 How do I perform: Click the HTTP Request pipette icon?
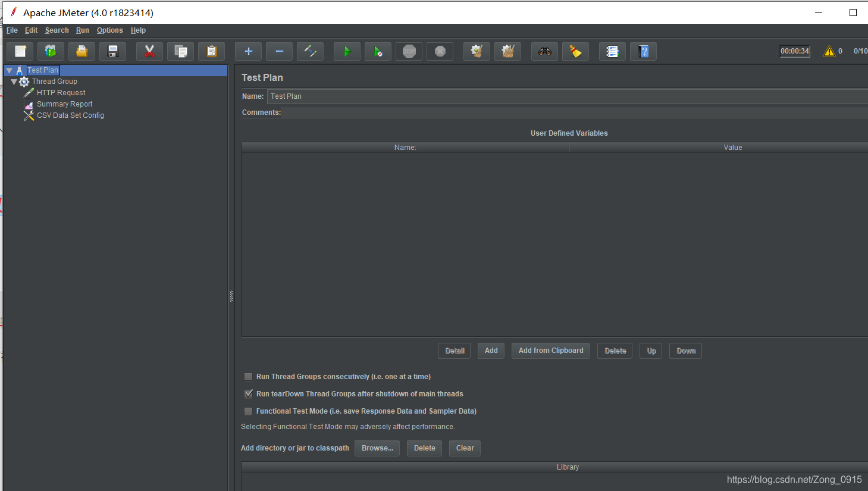pyautogui.click(x=29, y=93)
